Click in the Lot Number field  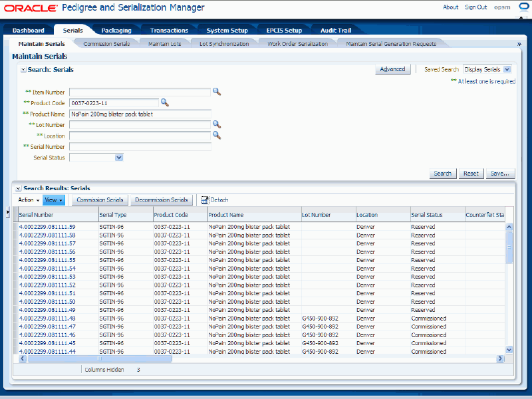(x=140, y=125)
